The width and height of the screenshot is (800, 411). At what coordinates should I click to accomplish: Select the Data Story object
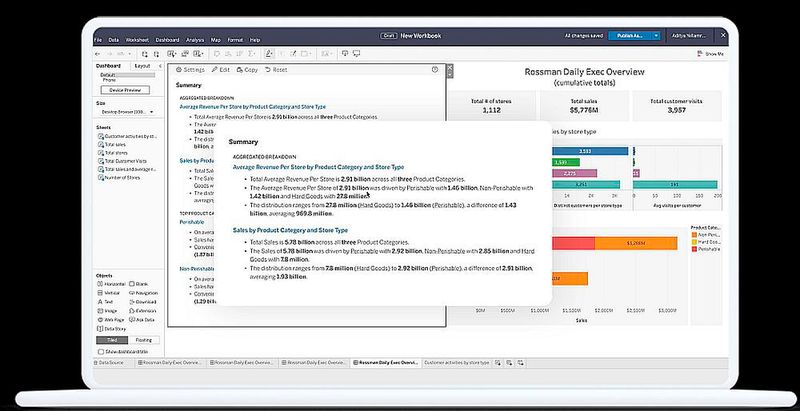[x=111, y=329]
